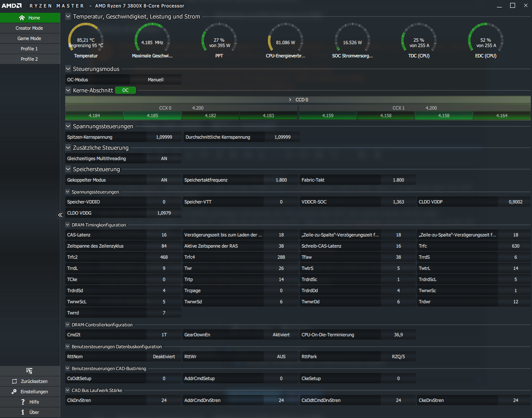The height and width of the screenshot is (418, 532).
Task: Open Einstellungen settings
Action: tap(30, 392)
